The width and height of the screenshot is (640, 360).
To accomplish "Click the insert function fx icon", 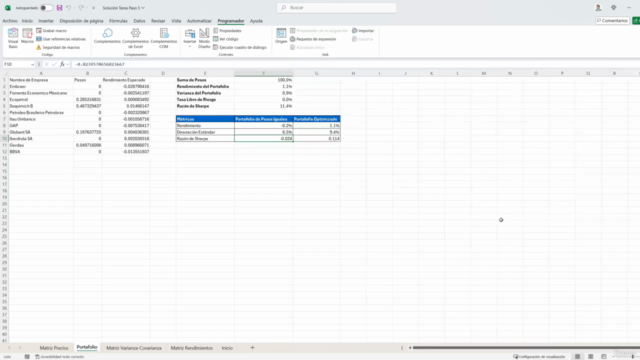I will pos(62,64).
